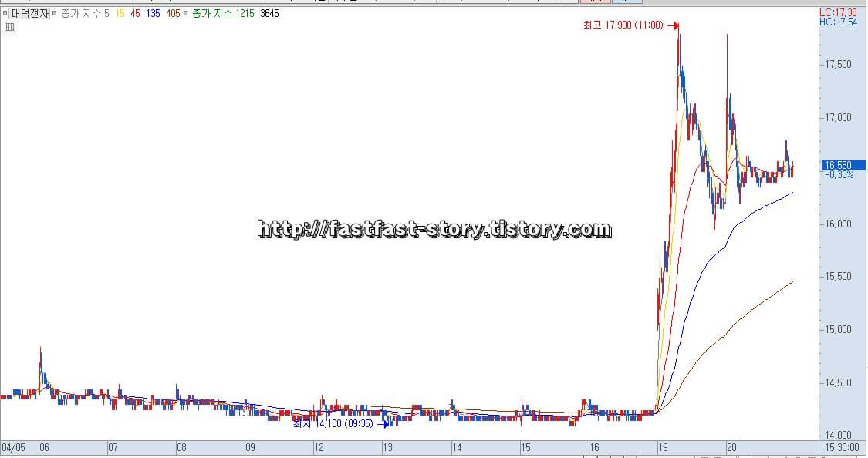The height and width of the screenshot is (458, 868).
Task: Toggle the marker box before 종가 지수 1215
Action: pos(185,12)
